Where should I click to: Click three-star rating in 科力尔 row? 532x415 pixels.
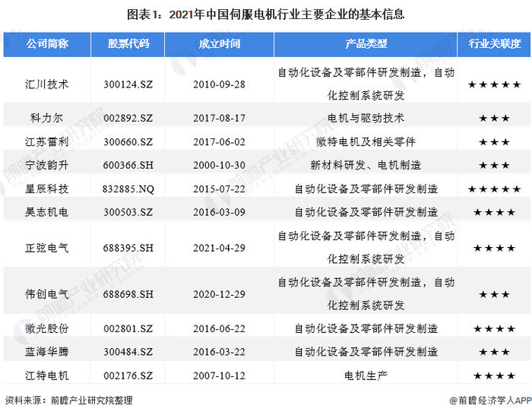(494, 119)
